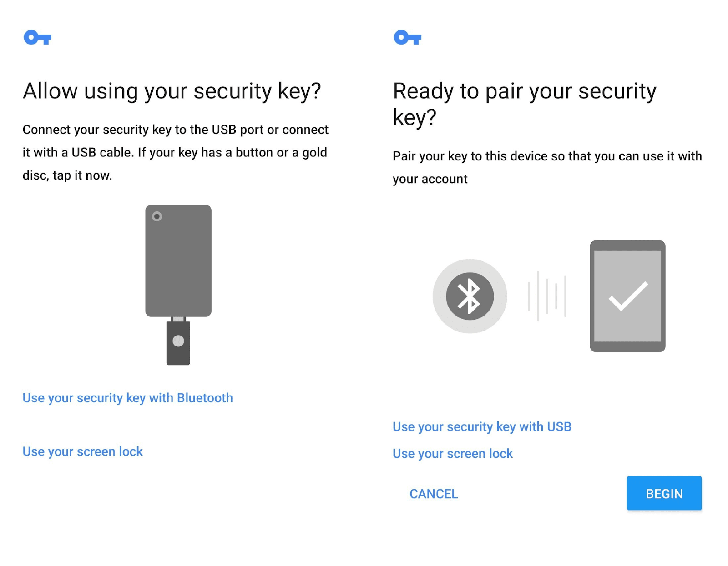Click the blue key icon above "Allow using"

[37, 37]
